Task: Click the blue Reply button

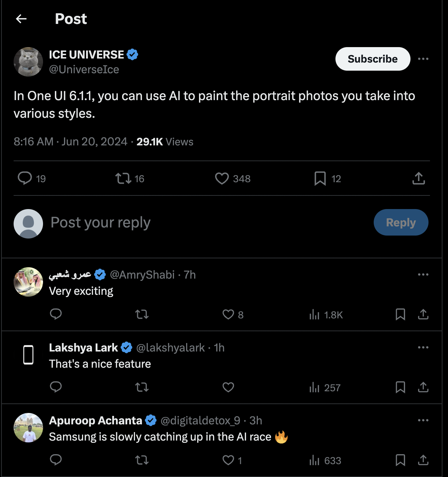Action: (x=401, y=222)
